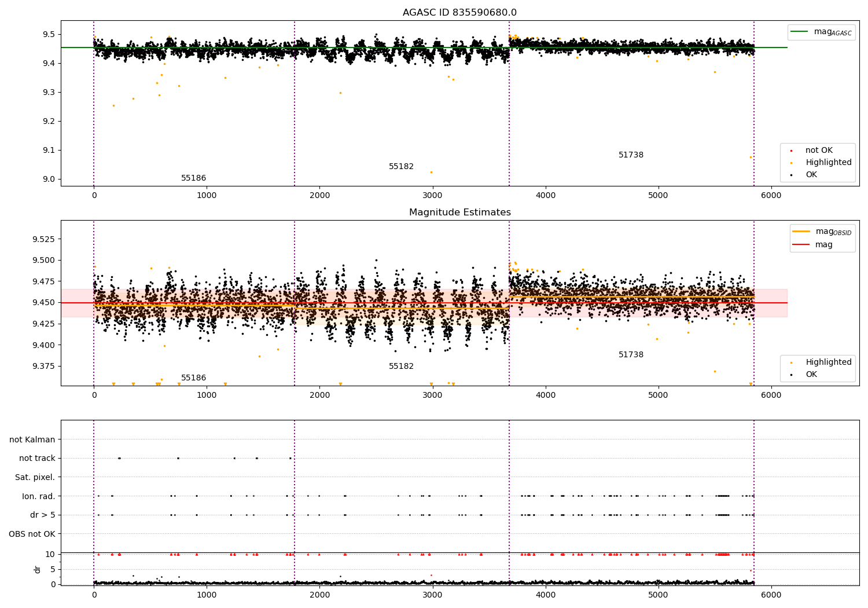Click OBSID label 51738 in middle plot
This screenshot has width=868, height=608.
pos(631,355)
